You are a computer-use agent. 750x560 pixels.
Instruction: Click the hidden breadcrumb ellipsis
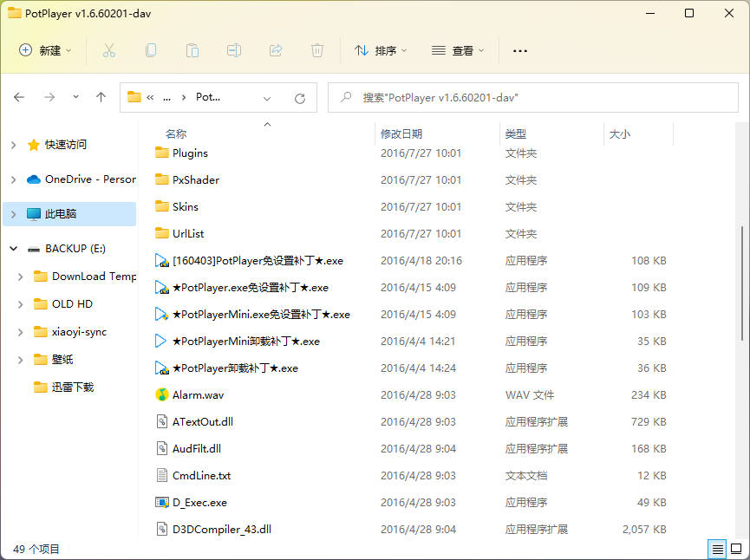tap(167, 98)
